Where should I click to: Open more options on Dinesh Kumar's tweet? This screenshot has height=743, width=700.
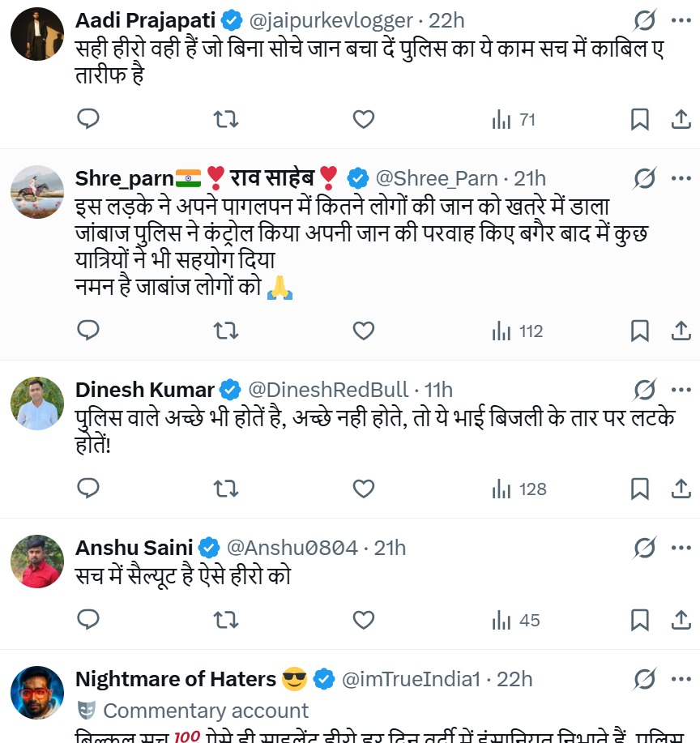point(681,389)
